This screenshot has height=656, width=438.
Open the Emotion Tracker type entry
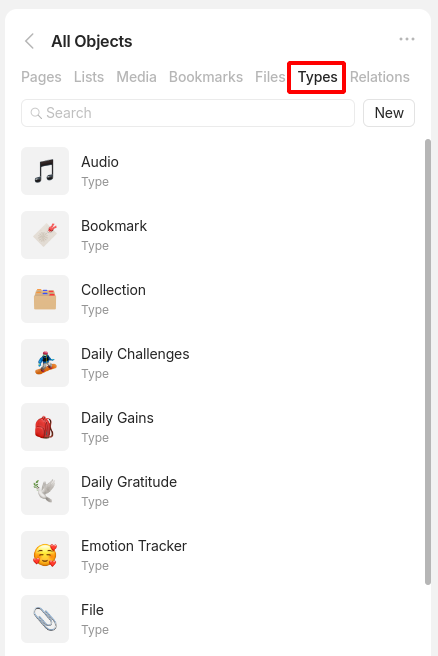coord(218,555)
